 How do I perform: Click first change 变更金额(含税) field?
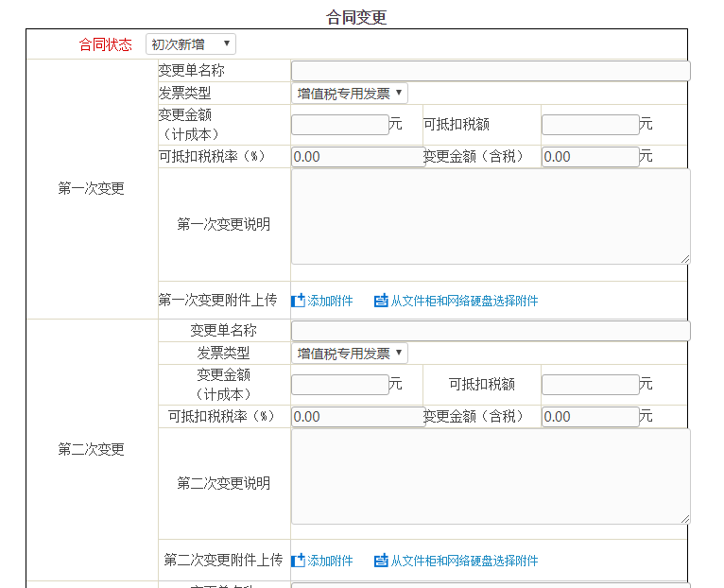click(590, 157)
